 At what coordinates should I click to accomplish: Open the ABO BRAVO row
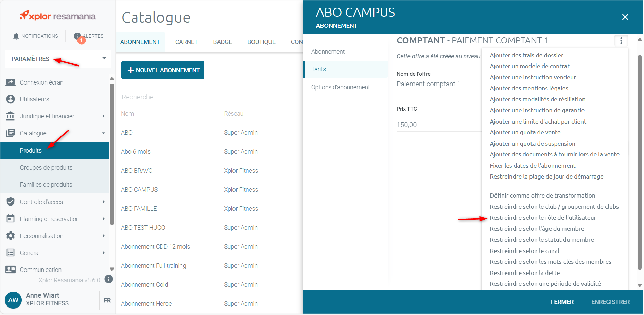coord(209,171)
